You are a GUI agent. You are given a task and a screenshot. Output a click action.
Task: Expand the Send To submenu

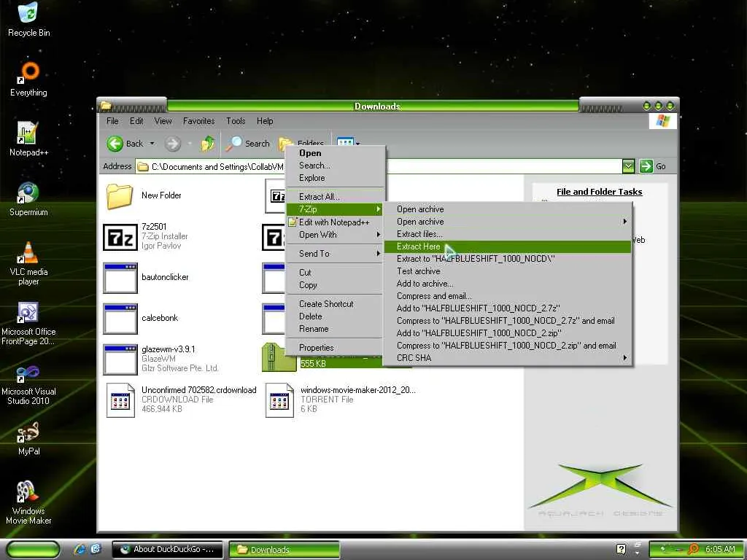pyautogui.click(x=336, y=254)
